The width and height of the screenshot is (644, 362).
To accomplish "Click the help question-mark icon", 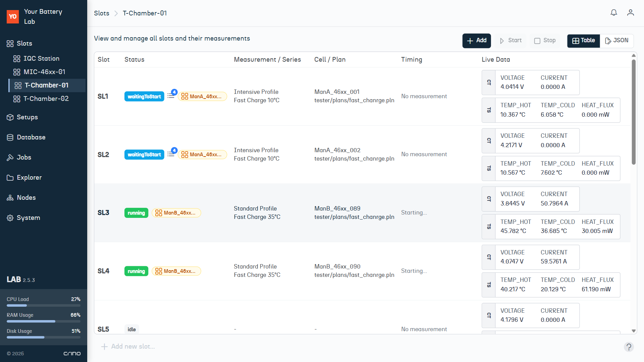I will click(x=629, y=347).
